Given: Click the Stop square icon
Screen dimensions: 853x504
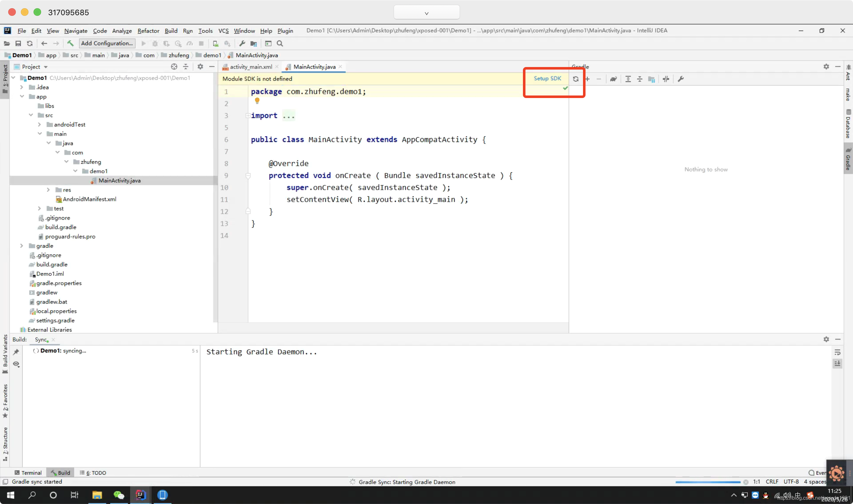Looking at the screenshot, I should point(201,43).
